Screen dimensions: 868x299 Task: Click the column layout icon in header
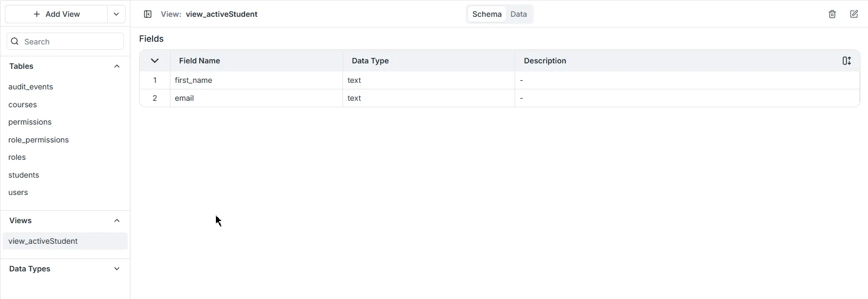tap(846, 61)
